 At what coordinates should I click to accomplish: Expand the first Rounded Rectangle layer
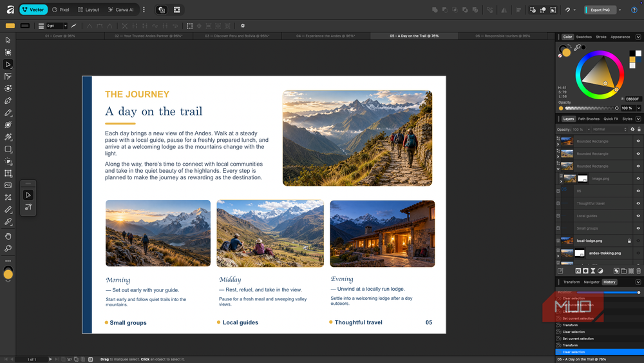(x=558, y=144)
